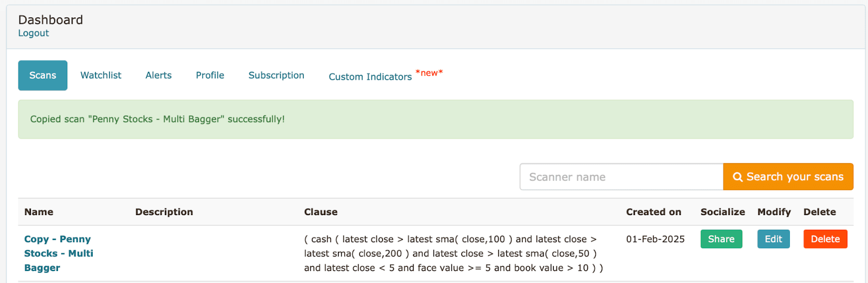Click the Description column header
868x283 pixels.
coord(164,212)
